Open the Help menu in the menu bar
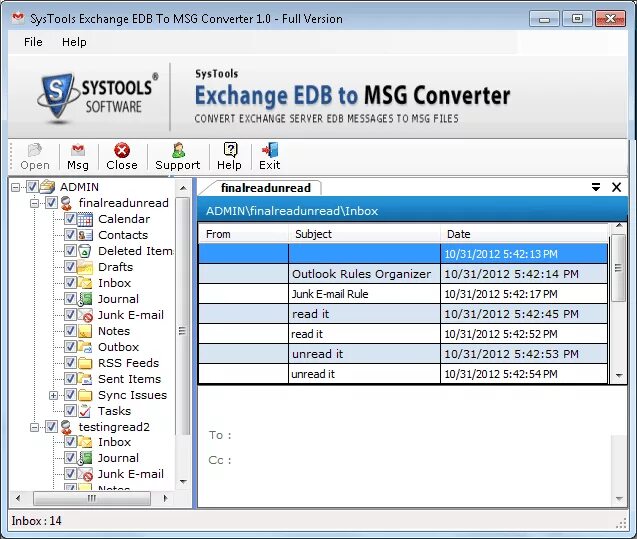Image resolution: width=637 pixels, height=539 pixels. point(74,42)
